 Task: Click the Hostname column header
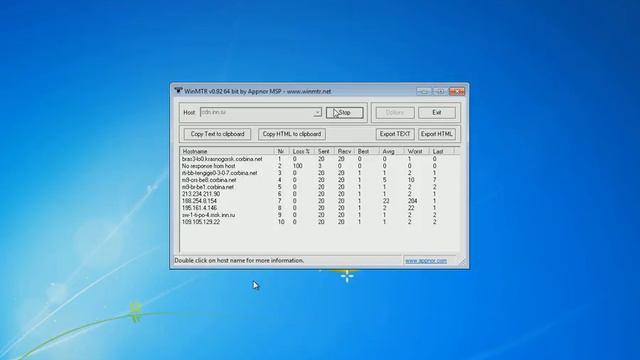point(227,151)
